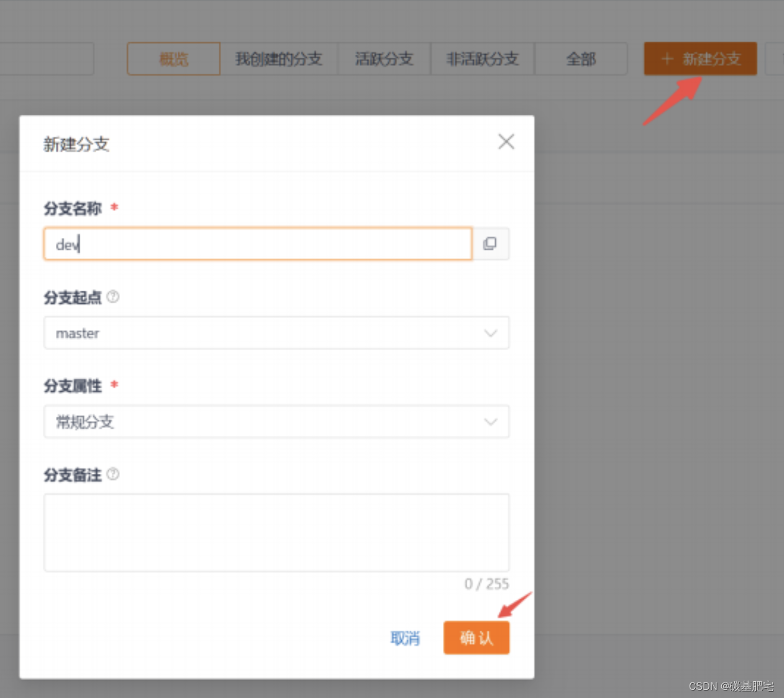Viewport: 784px width, 698px height.
Task: Cancel with the 取消 link
Action: 405,638
